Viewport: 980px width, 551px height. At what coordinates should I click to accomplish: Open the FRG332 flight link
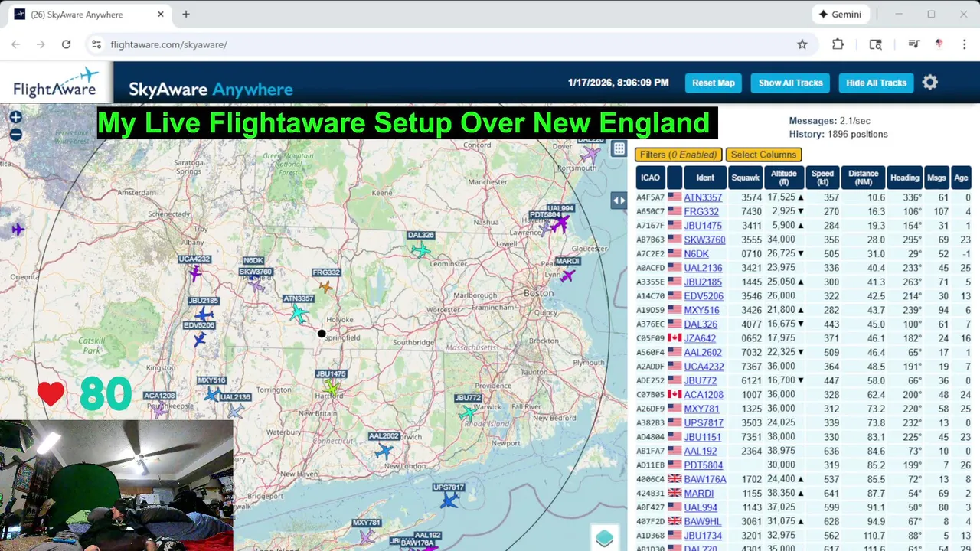[x=701, y=212]
